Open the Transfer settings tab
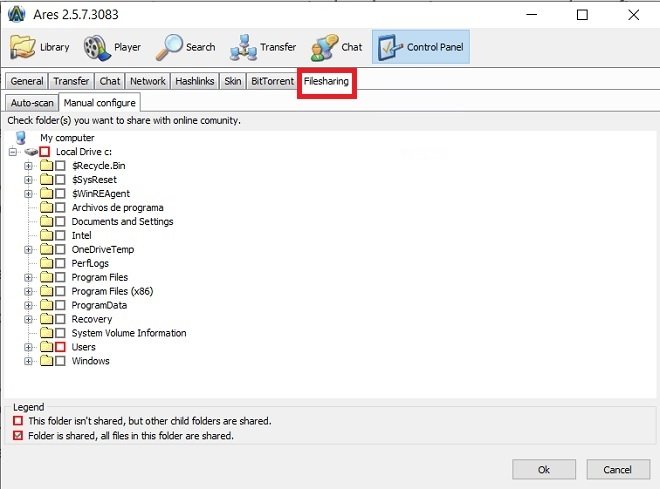Image resolution: width=660 pixels, height=489 pixels. tap(71, 81)
